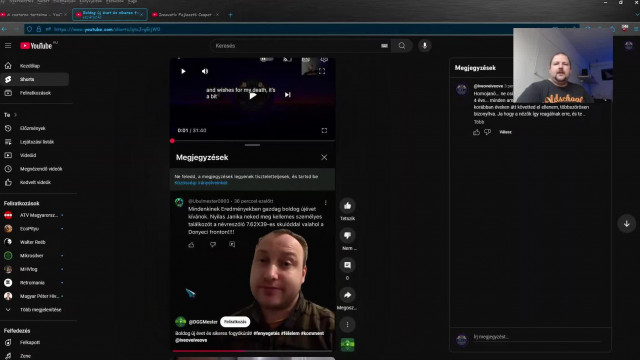Dislike the short with thumbs-down icon
Screen dimensions: 640x360
[x=347, y=236]
